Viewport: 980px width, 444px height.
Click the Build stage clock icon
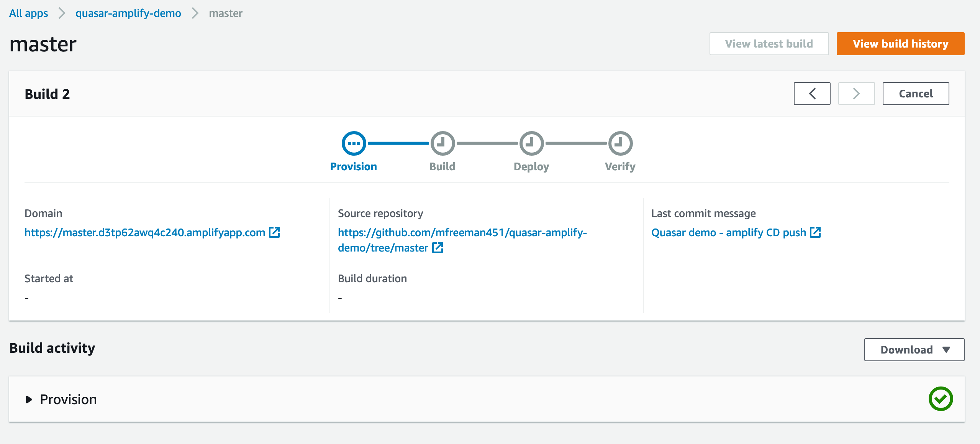coord(442,143)
